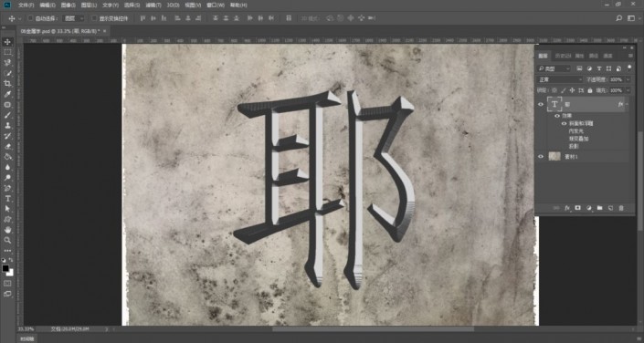Click the background color white swatch

10,273
